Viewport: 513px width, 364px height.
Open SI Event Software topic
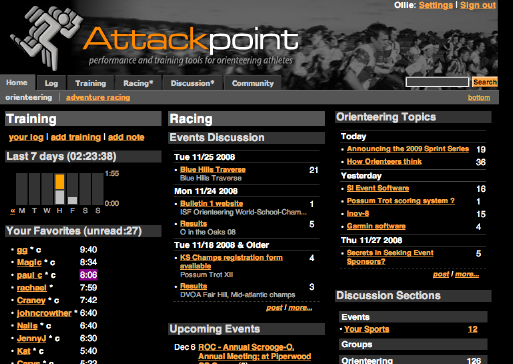pyautogui.click(x=378, y=188)
